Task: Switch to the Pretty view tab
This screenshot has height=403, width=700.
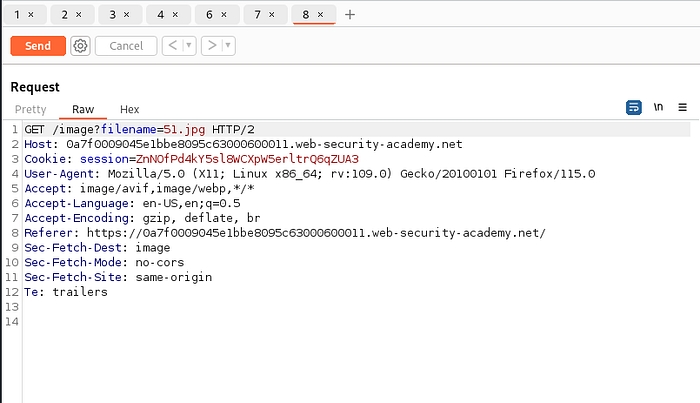Action: pyautogui.click(x=30, y=109)
